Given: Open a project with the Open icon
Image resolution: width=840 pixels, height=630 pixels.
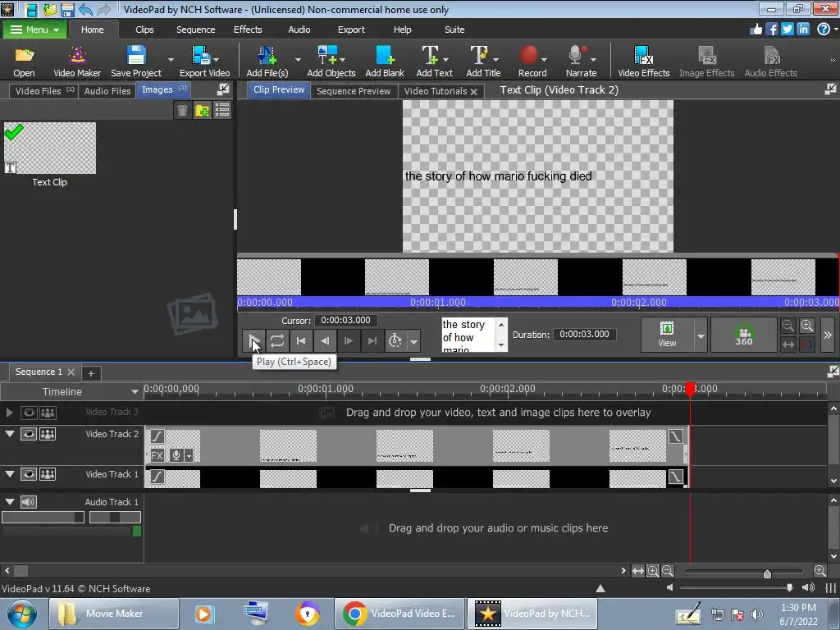Looking at the screenshot, I should (24, 62).
